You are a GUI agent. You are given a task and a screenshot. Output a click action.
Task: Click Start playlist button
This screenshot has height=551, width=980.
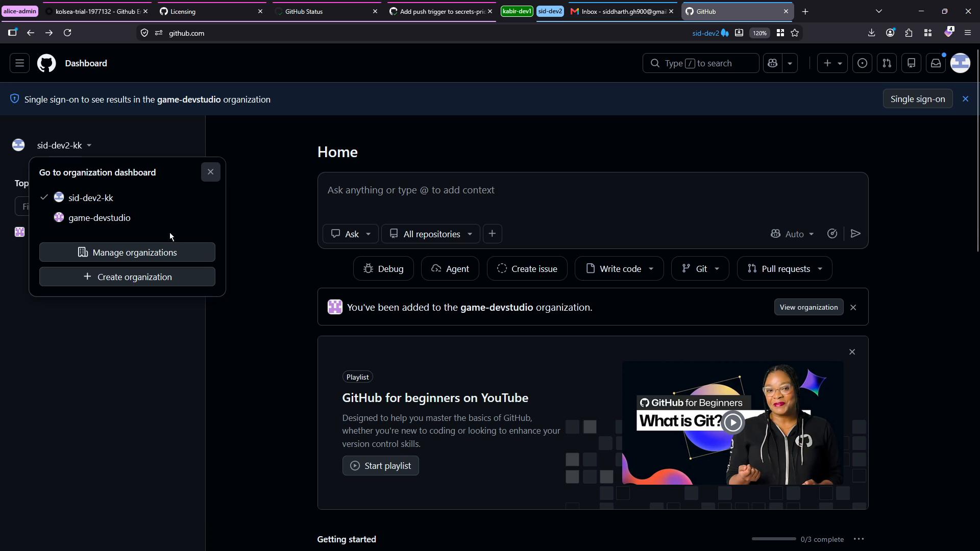coord(381,466)
